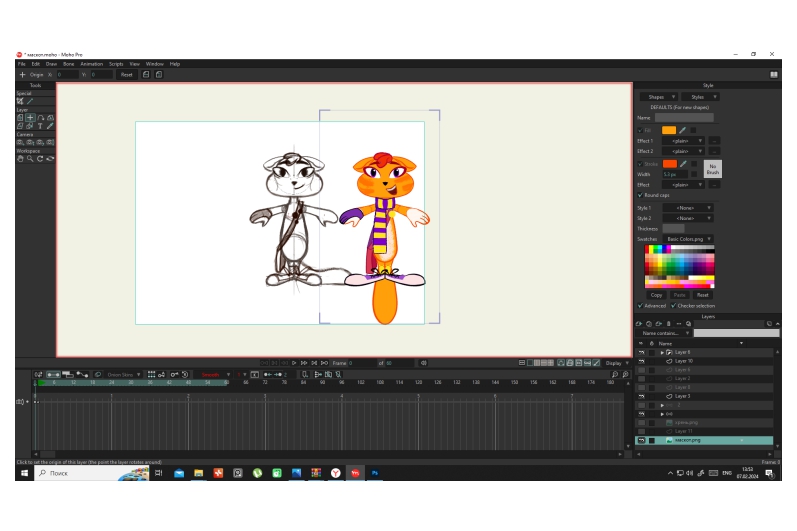Click the audio speaker icon near frame field

point(423,363)
